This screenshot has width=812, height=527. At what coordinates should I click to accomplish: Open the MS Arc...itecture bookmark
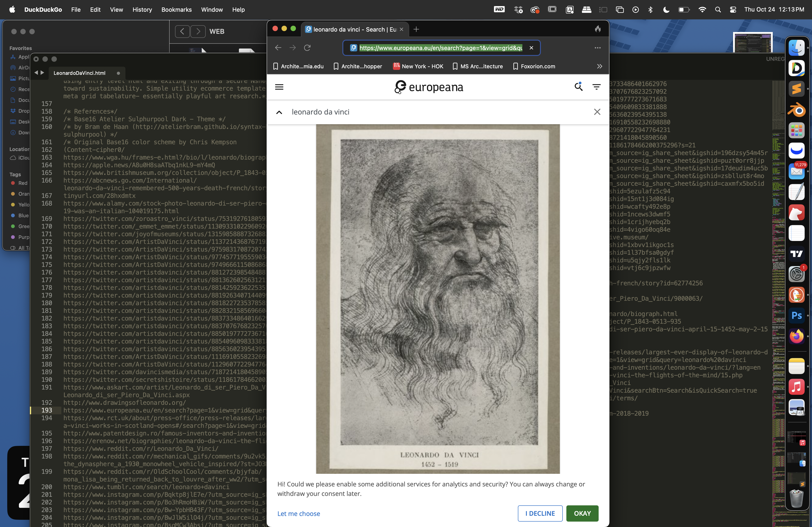(x=478, y=66)
